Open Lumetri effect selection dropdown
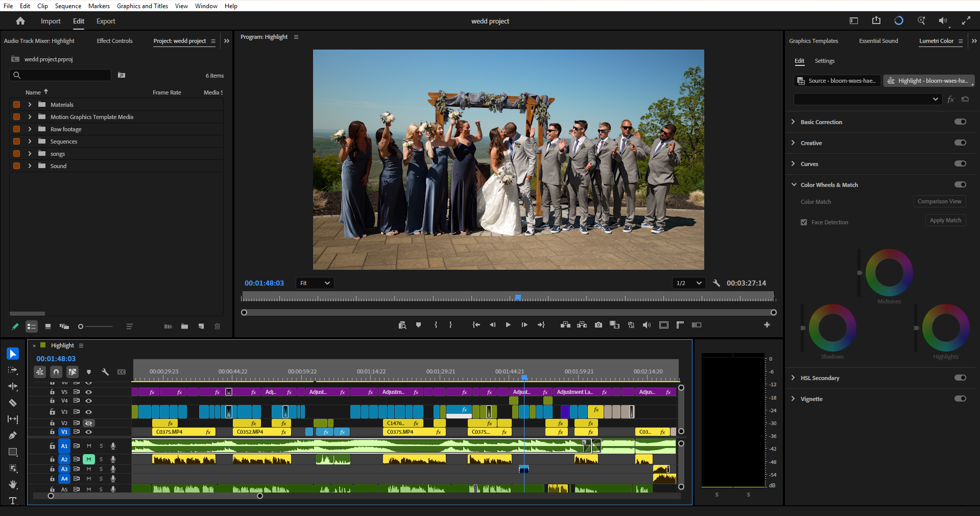Viewport: 980px width, 516px height. pos(868,99)
